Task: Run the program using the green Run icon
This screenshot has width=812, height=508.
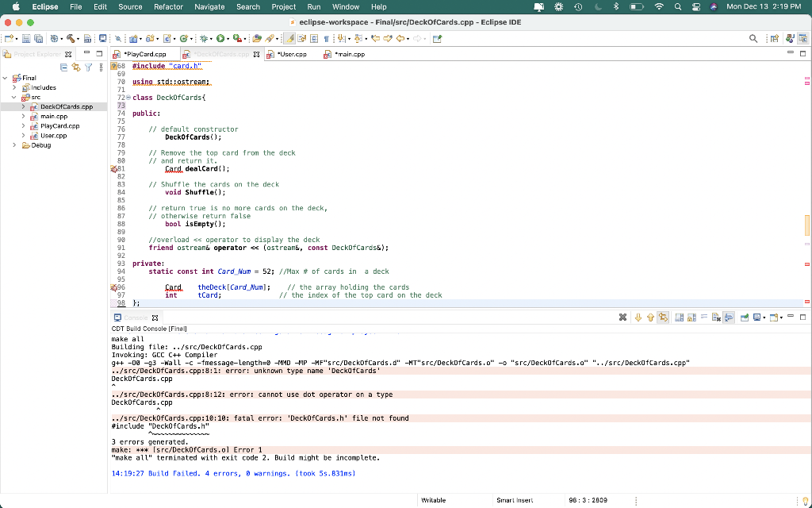Action: (219, 37)
